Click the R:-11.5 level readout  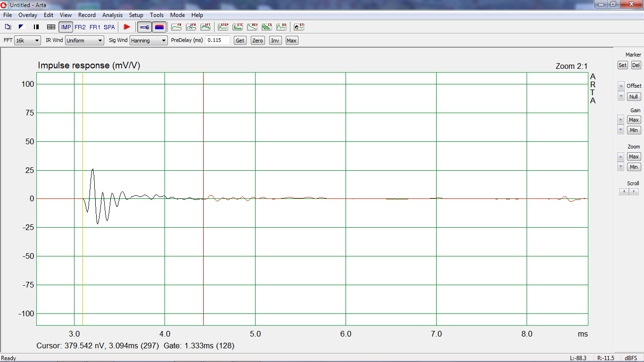coord(605,358)
